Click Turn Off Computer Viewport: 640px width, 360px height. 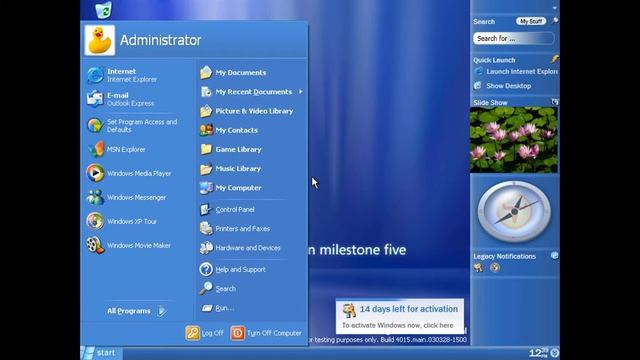(x=266, y=333)
